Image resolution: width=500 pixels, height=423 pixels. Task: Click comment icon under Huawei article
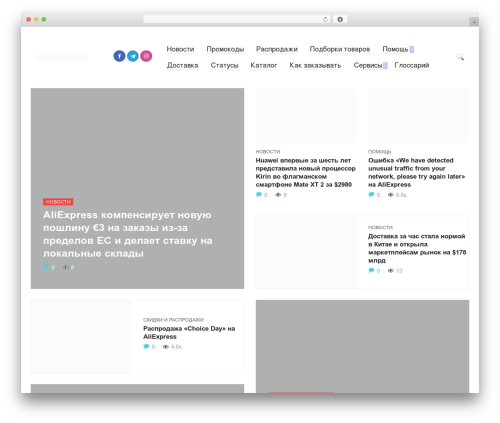[258, 195]
